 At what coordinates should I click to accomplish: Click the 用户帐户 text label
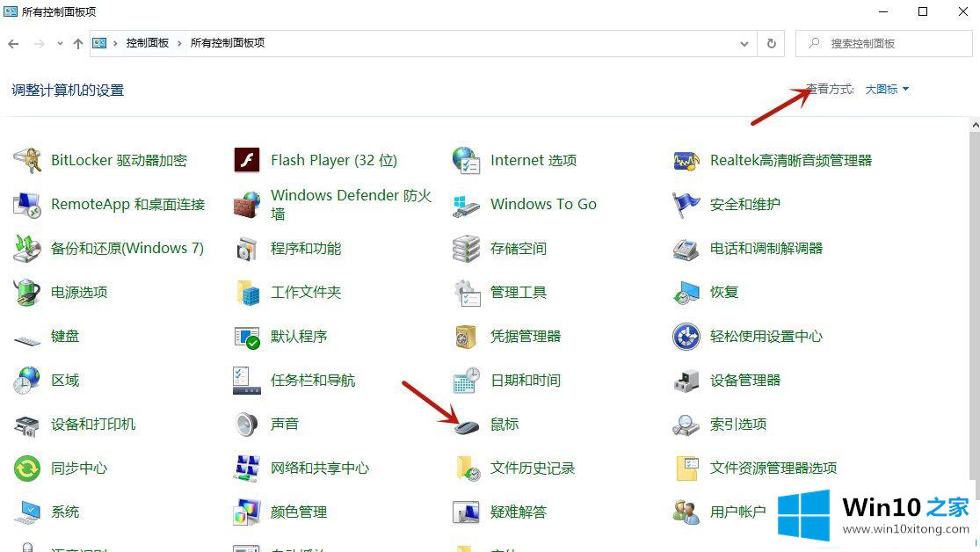[737, 512]
